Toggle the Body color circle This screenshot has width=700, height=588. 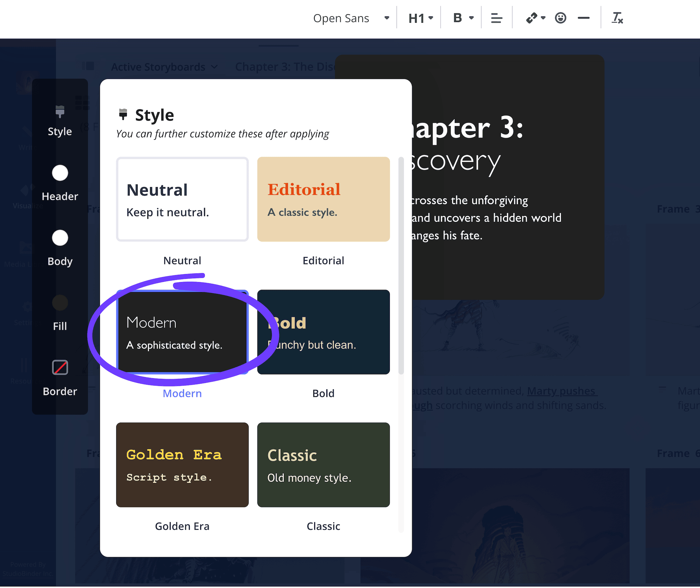click(60, 238)
